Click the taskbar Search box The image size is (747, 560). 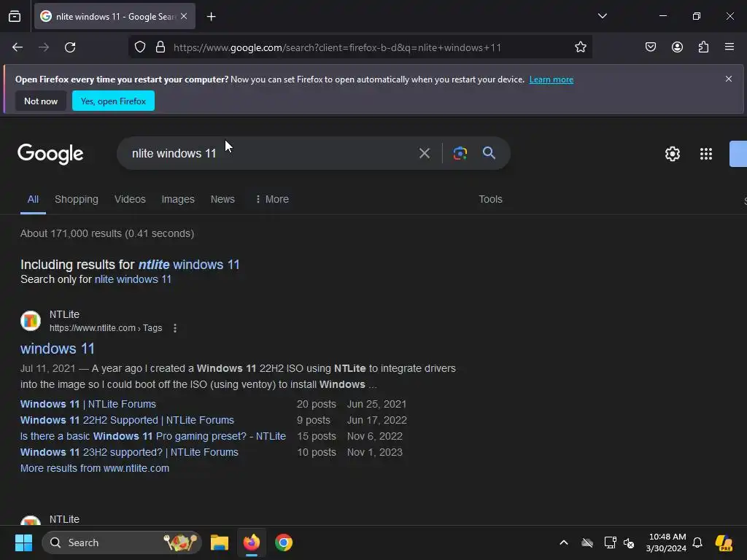tap(122, 542)
